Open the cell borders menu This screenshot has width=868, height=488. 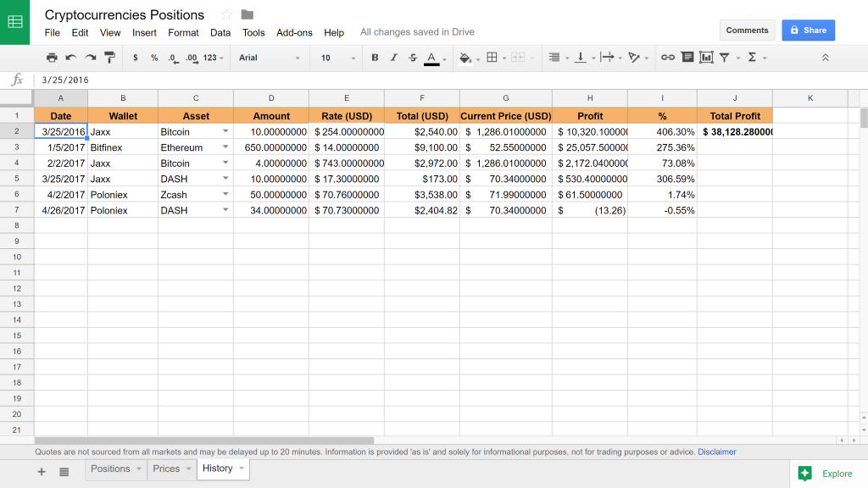tap(492, 58)
